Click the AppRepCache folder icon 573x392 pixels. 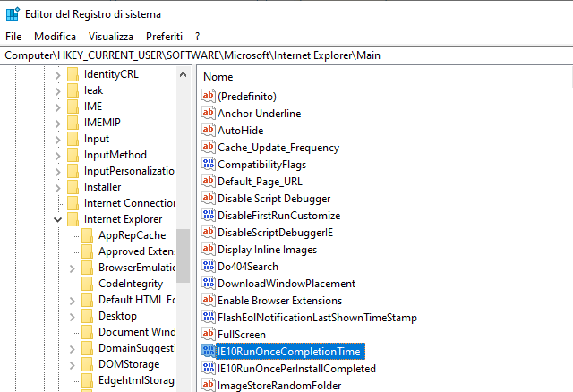(x=87, y=235)
